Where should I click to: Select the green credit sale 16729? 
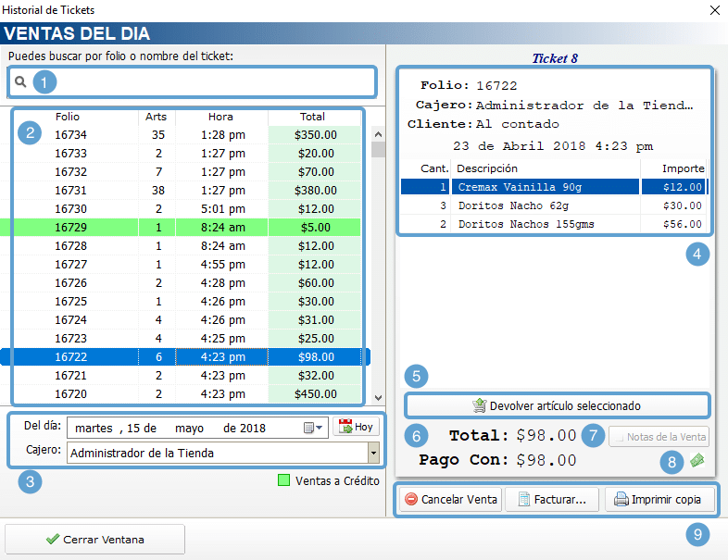(x=185, y=226)
